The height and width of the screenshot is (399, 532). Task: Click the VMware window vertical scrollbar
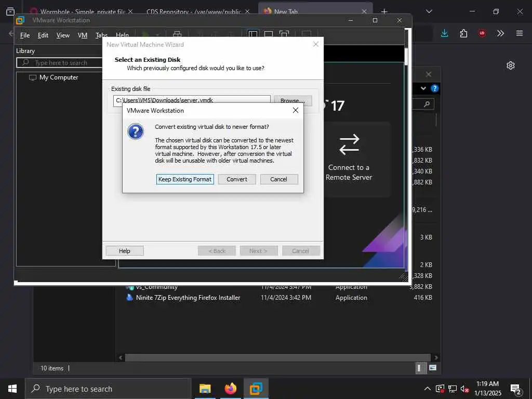(406, 56)
